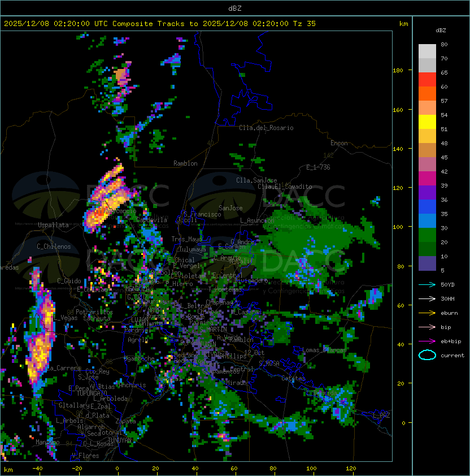Pick the slate 5-10 dBZ swatch
470x476 pixels.
tap(427, 263)
